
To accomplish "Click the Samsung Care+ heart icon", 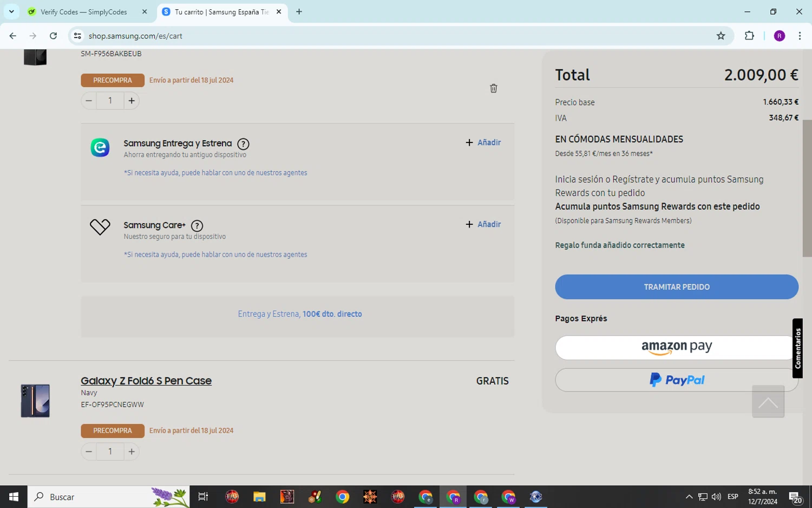I will point(100,227).
